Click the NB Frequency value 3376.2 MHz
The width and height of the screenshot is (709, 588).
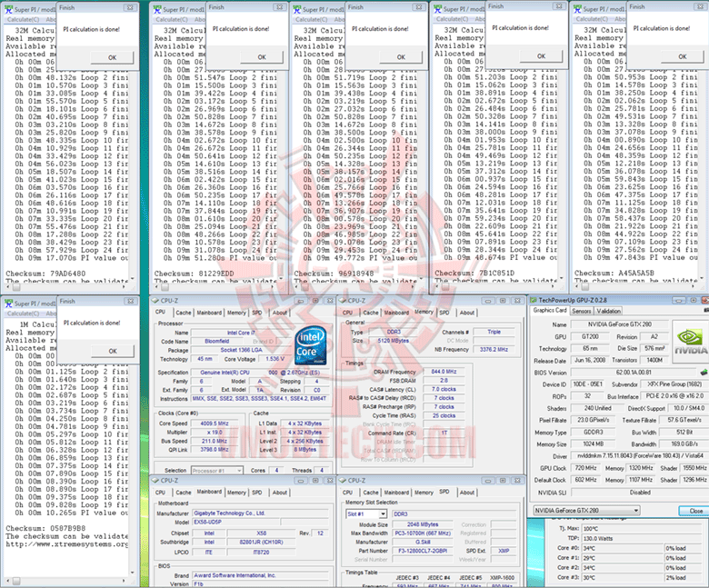pyautogui.click(x=494, y=349)
